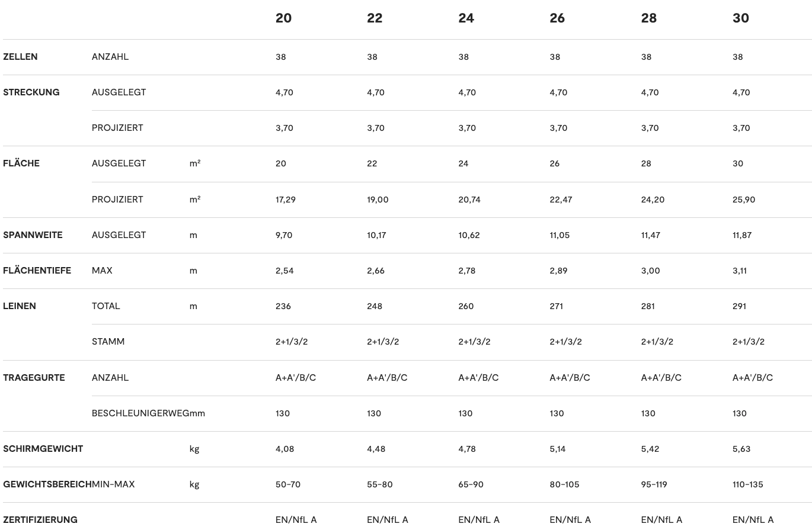812x530 pixels.
Task: Select the size 26 column header
Action: [557, 18]
